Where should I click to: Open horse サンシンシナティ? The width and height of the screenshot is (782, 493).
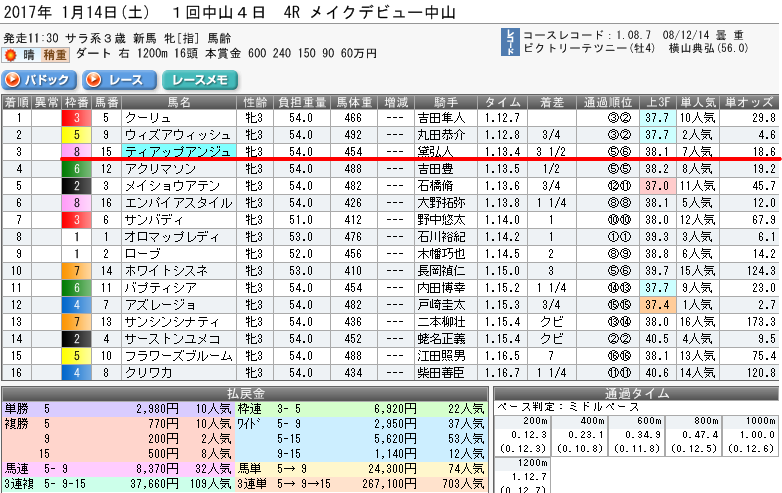click(172, 322)
